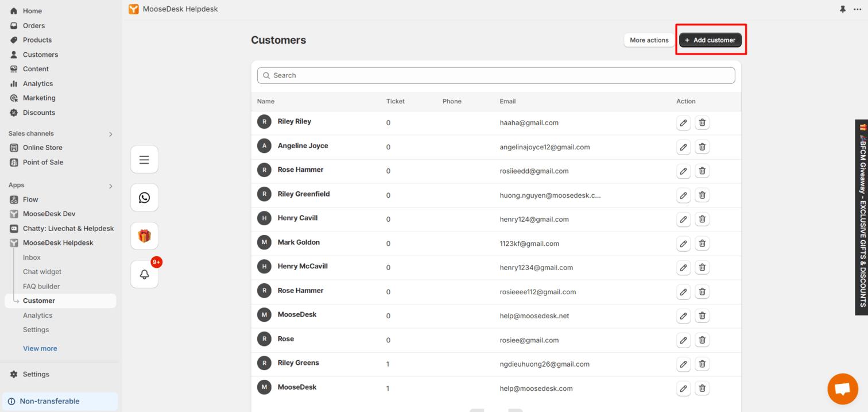Click the Non-transferable info badge
This screenshot has width=868, height=412.
[x=60, y=401]
